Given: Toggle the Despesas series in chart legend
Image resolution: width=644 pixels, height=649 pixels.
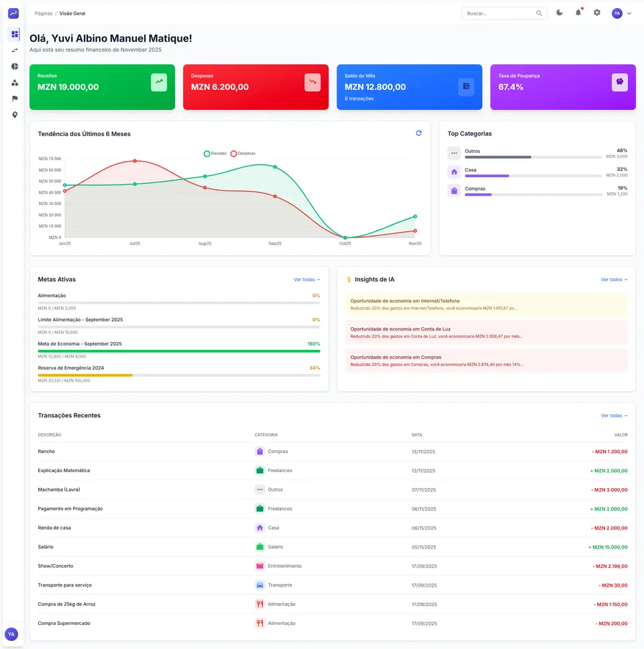Looking at the screenshot, I should (243, 154).
